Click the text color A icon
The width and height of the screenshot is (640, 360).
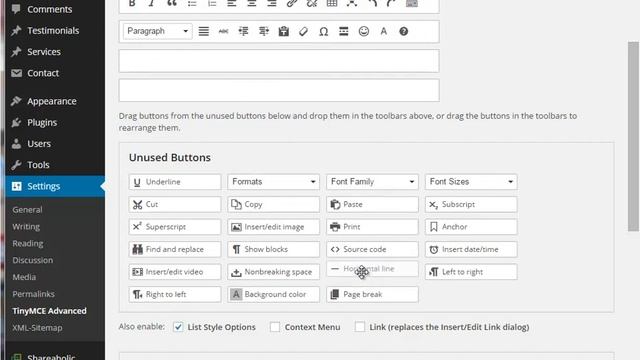point(384,31)
